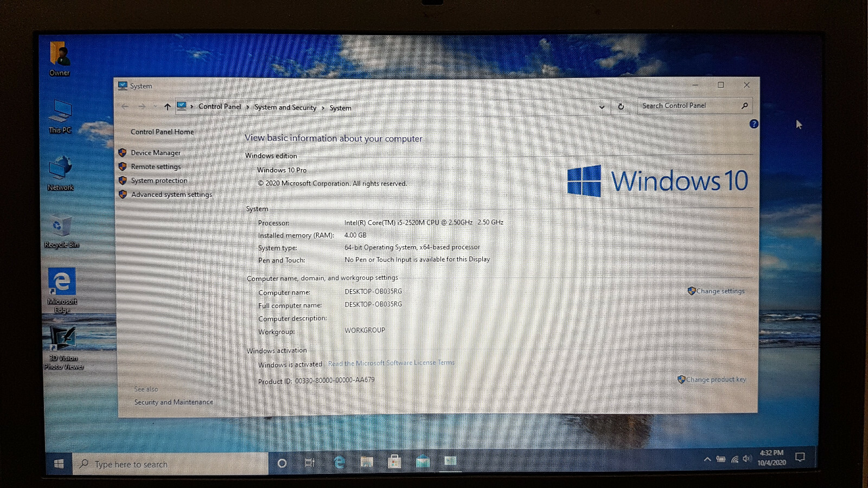
Task: Go to Control Panel Home
Action: coord(162,132)
